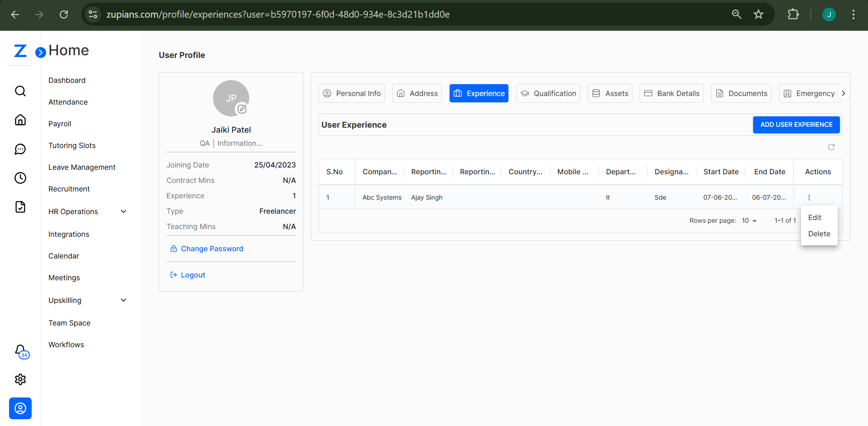
Task: Click the user profile icon in sidebar
Action: 20,408
